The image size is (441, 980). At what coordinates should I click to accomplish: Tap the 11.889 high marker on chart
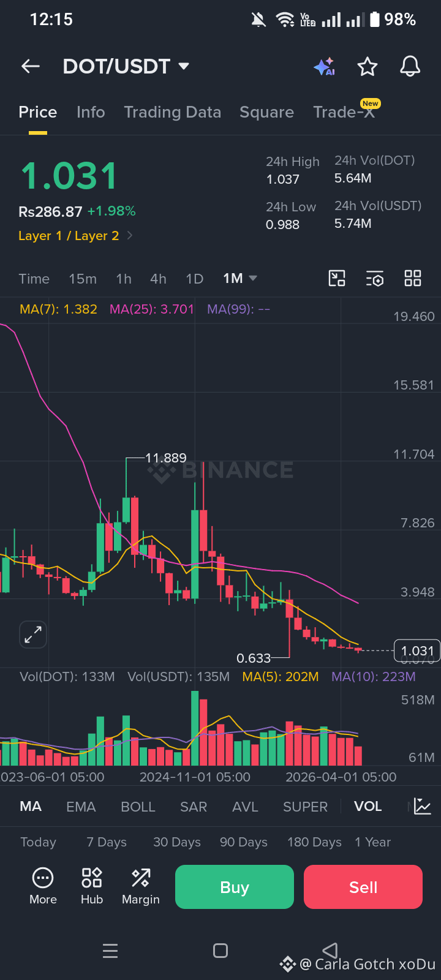(165, 458)
